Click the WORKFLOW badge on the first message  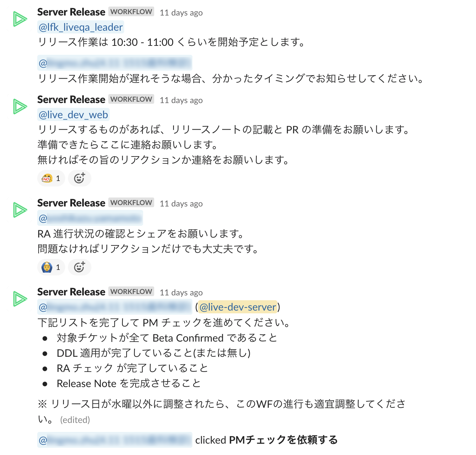pyautogui.click(x=131, y=12)
